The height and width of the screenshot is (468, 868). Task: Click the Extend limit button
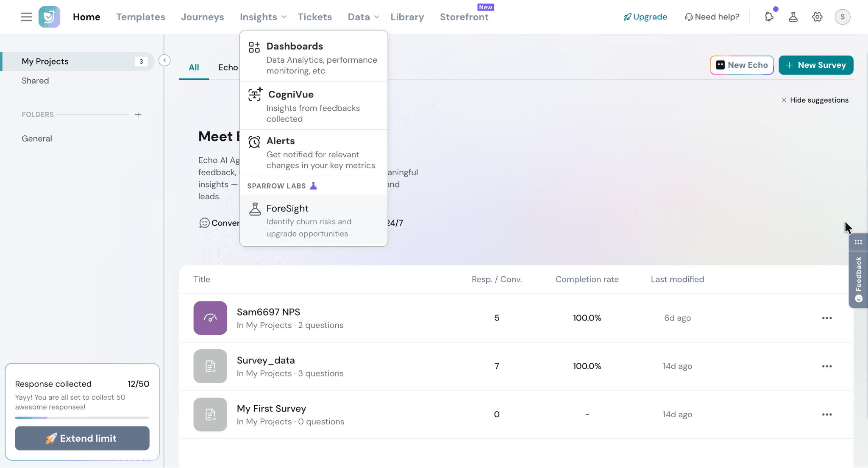pos(82,438)
